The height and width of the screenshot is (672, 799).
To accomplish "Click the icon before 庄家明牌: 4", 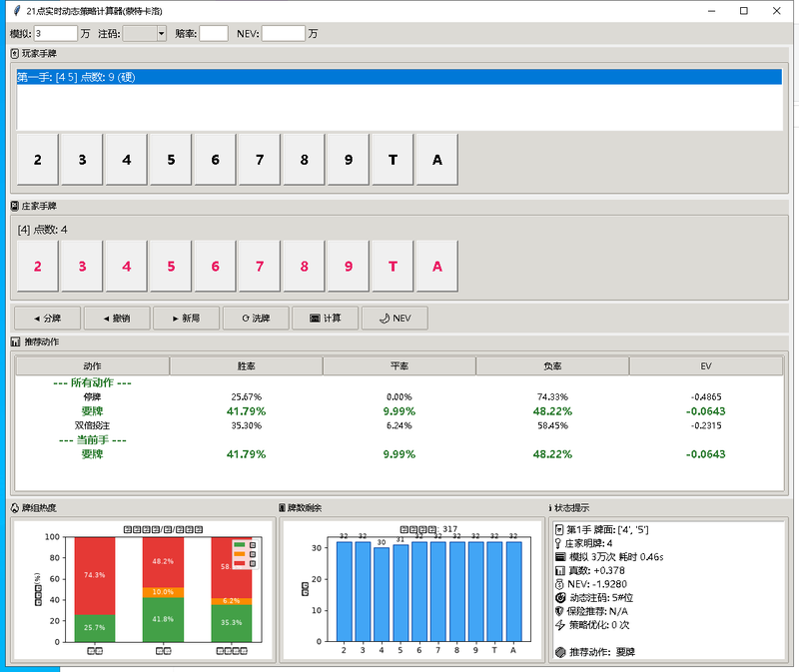I will 558,543.
